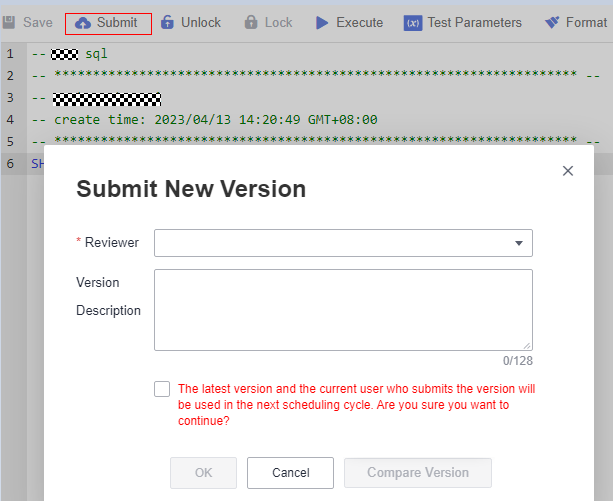Click the Unlock label in toolbar

coord(201,23)
